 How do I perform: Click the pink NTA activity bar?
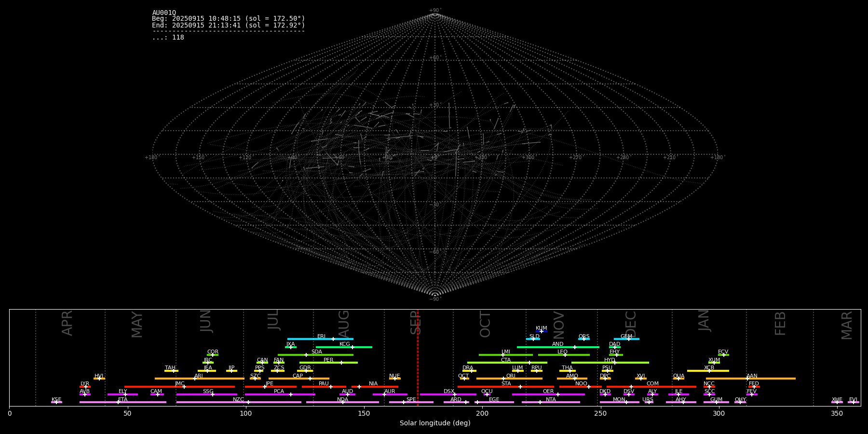pos(551,402)
